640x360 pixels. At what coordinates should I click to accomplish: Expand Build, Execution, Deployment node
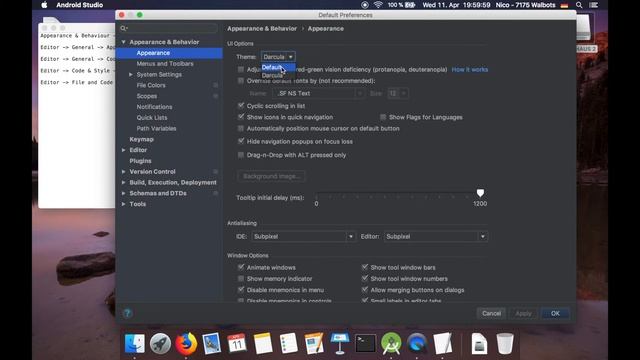[x=123, y=182]
